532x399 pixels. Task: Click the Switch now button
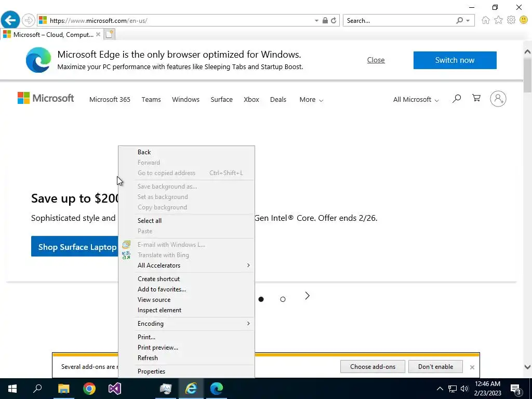pyautogui.click(x=455, y=60)
